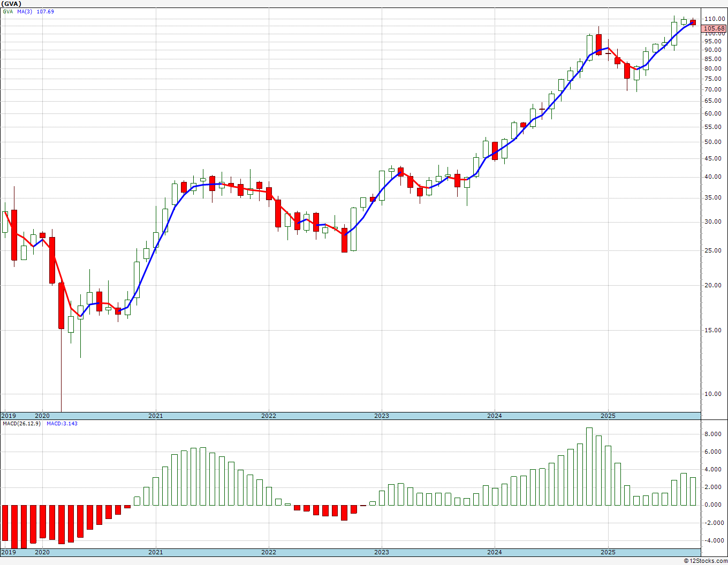The image size is (728, 565).
Task: Click the 2019 marker on price timeline
Action: [x=9, y=416]
